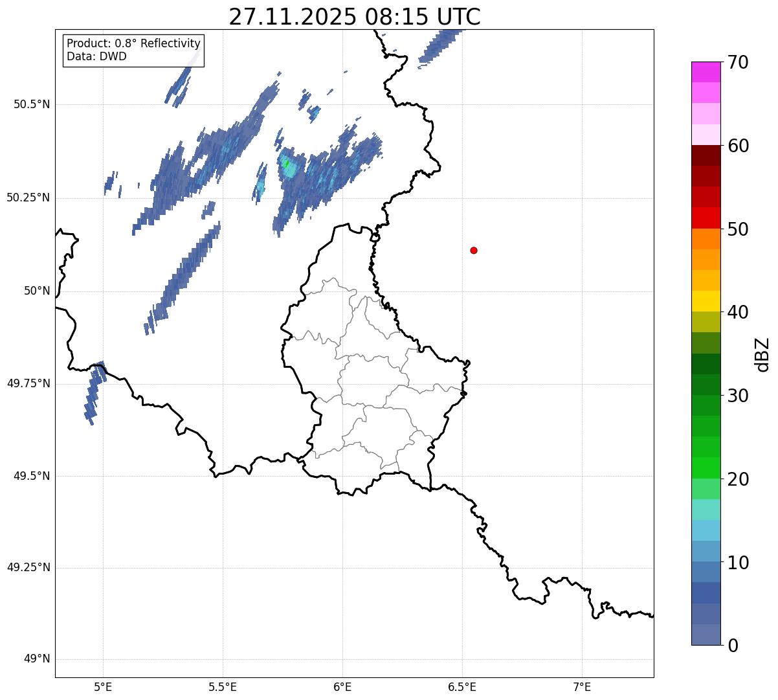Viewport: 778px width, 700px height.
Task: Select the dark red 60 dBZ swatch
Action: point(706,155)
